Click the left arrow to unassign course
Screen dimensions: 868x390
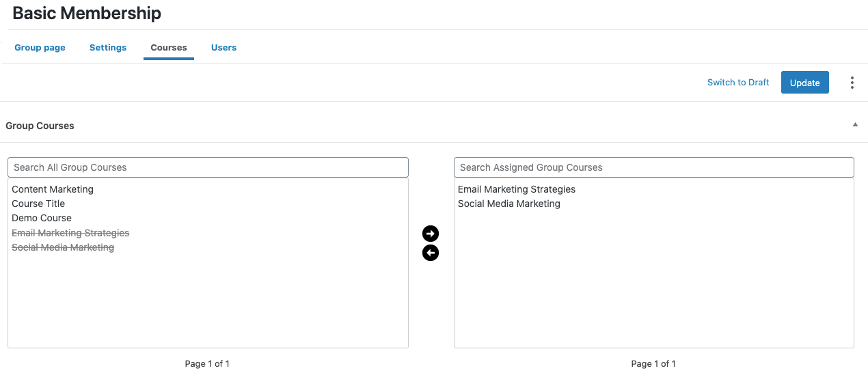(431, 253)
